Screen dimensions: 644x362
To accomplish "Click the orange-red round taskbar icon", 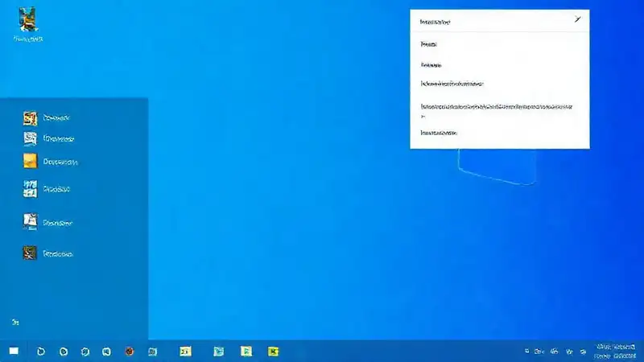I will 130,352.
